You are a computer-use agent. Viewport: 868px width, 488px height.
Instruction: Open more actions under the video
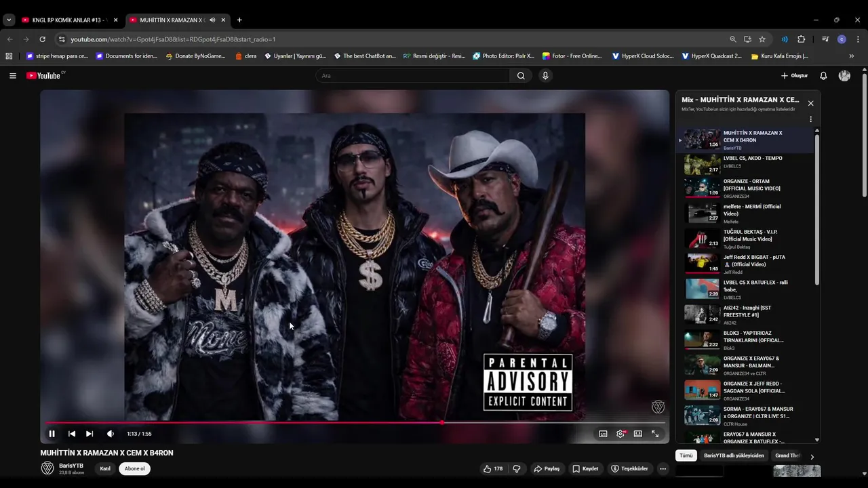(x=663, y=468)
